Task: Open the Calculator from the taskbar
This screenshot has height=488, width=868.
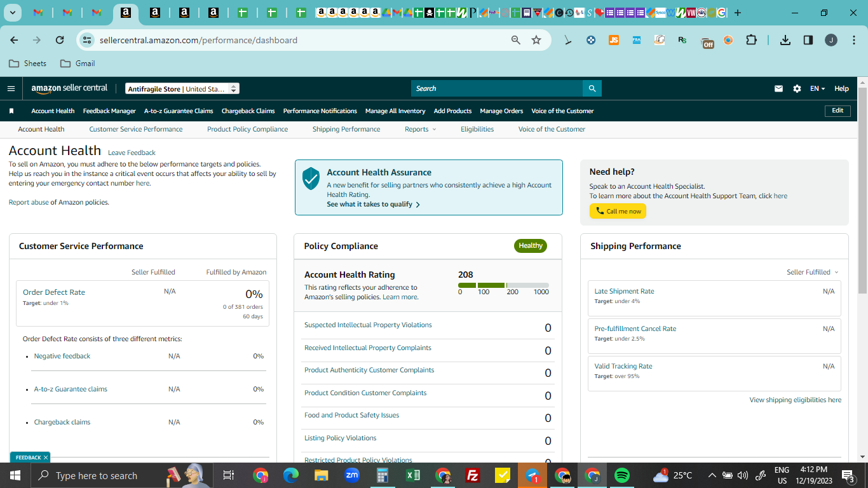Action: coord(383,475)
